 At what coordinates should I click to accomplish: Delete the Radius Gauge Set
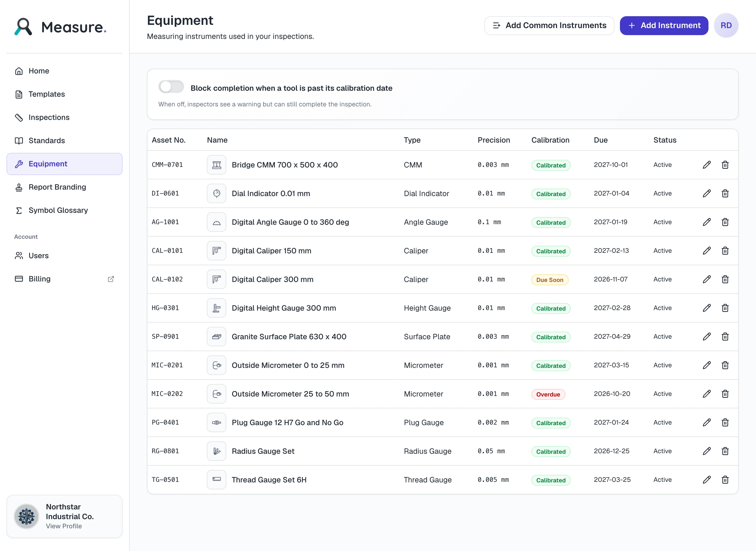coord(725,451)
